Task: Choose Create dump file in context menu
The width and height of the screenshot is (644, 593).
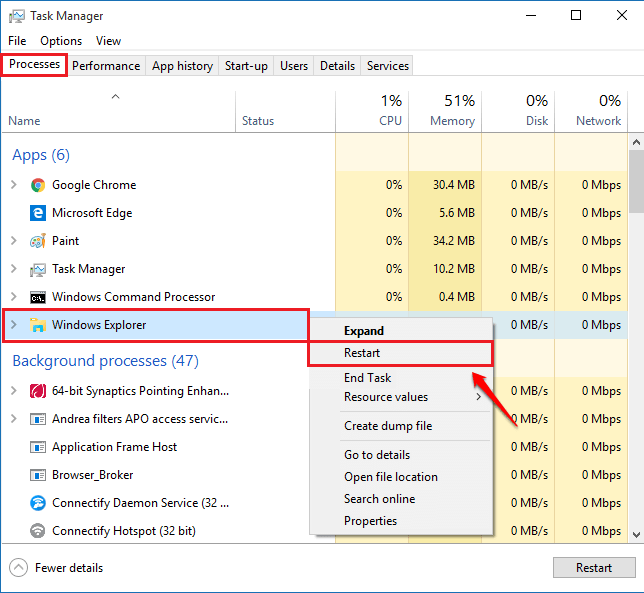Action: pyautogui.click(x=401, y=426)
